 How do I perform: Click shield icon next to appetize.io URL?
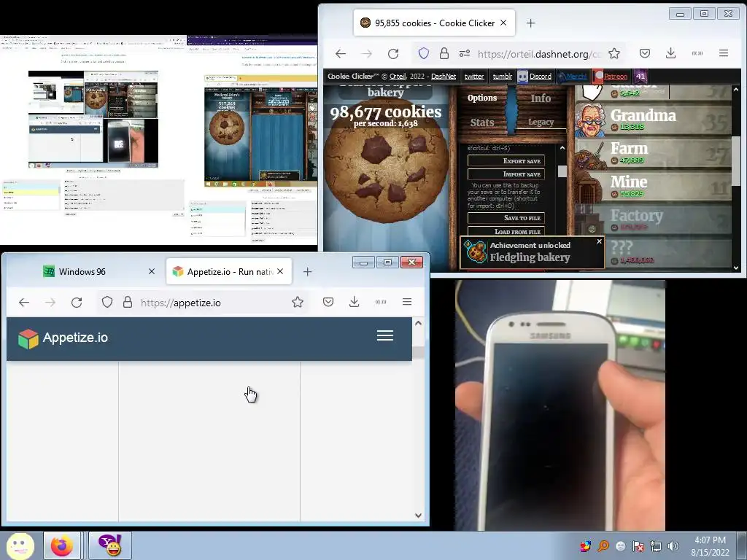click(107, 303)
